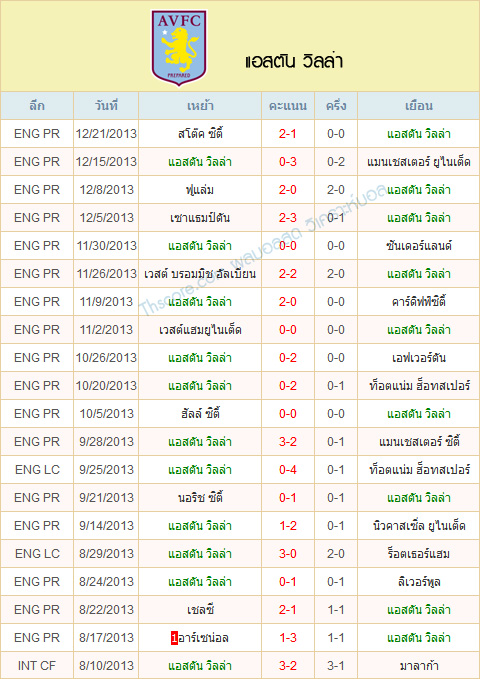Click halftime 2-0 in ร็อตเธอร์แฮม row

click(336, 554)
